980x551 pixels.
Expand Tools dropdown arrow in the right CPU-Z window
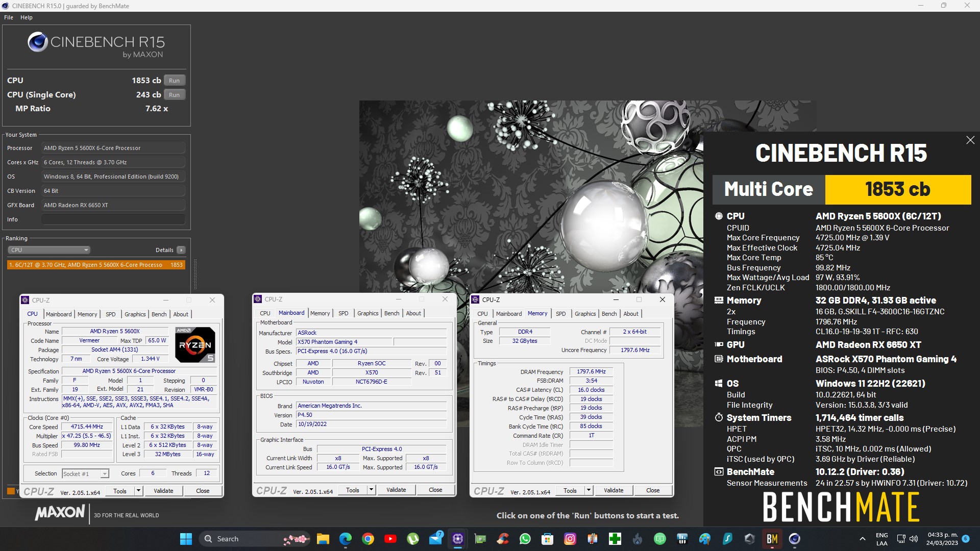(589, 490)
